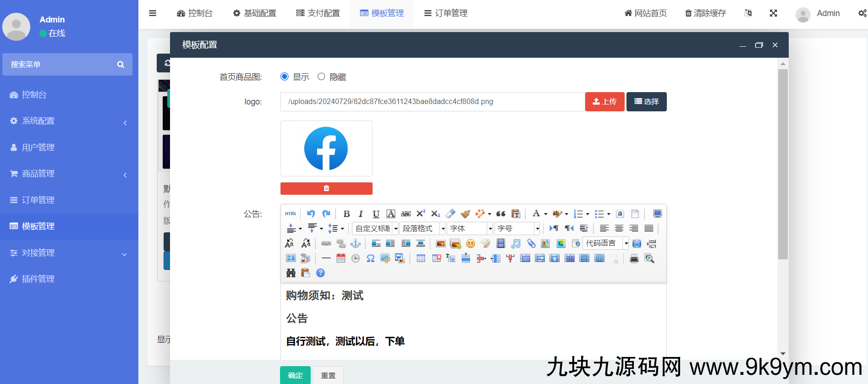
Task: Click the undo arrow in the editor toolbar
Action: 311,214
